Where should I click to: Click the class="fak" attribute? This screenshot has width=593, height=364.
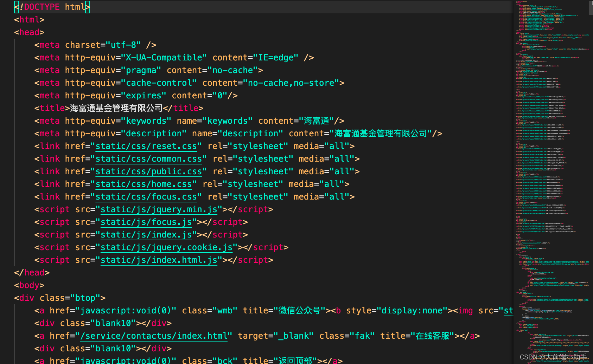[347, 336]
